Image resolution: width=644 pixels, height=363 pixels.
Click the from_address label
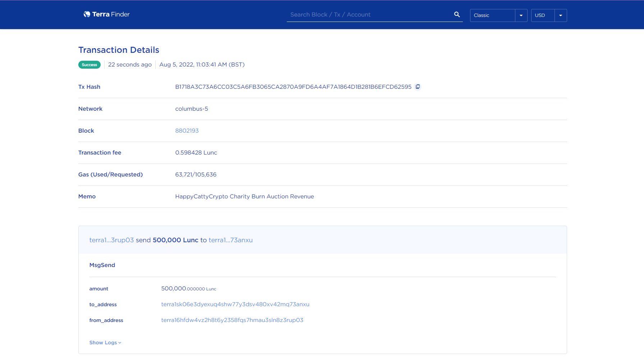(x=106, y=321)
